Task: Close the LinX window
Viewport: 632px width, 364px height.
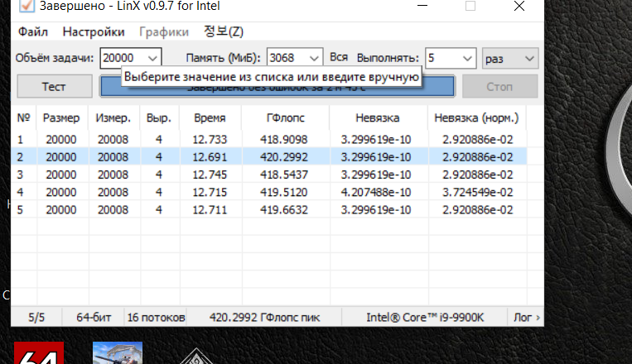Action: point(519,6)
